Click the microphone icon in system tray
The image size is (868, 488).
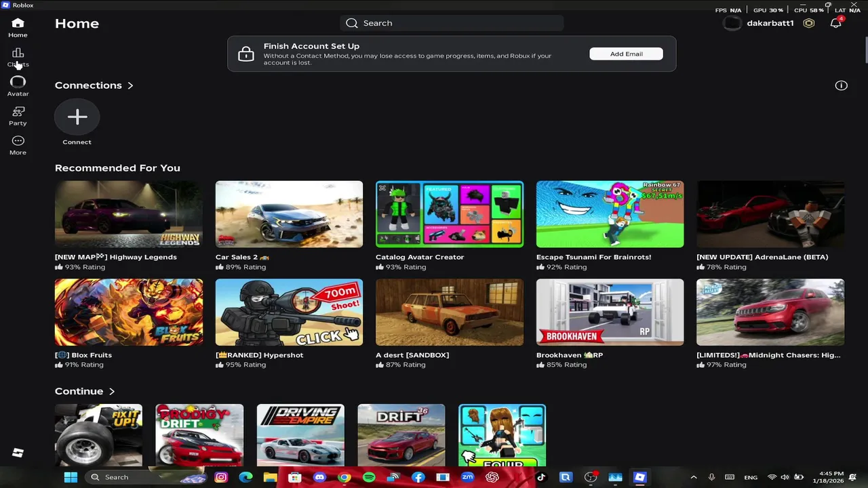(x=711, y=477)
